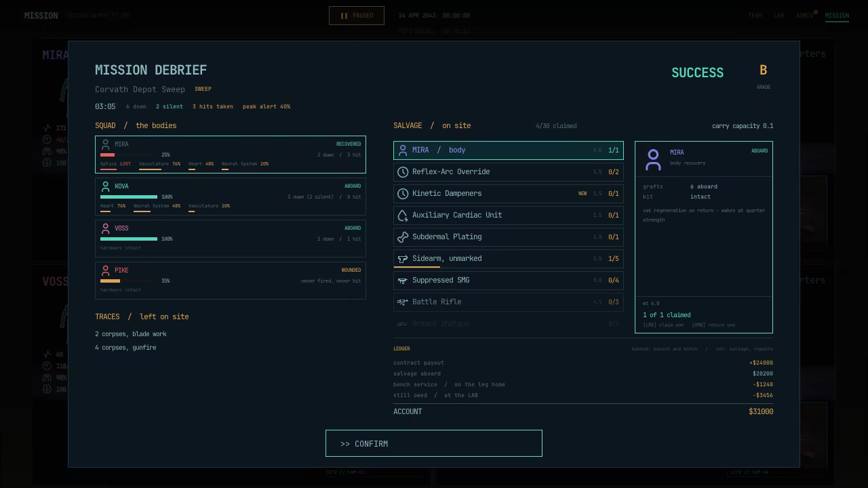
Task: Confirm the mission debrief
Action: tap(434, 443)
